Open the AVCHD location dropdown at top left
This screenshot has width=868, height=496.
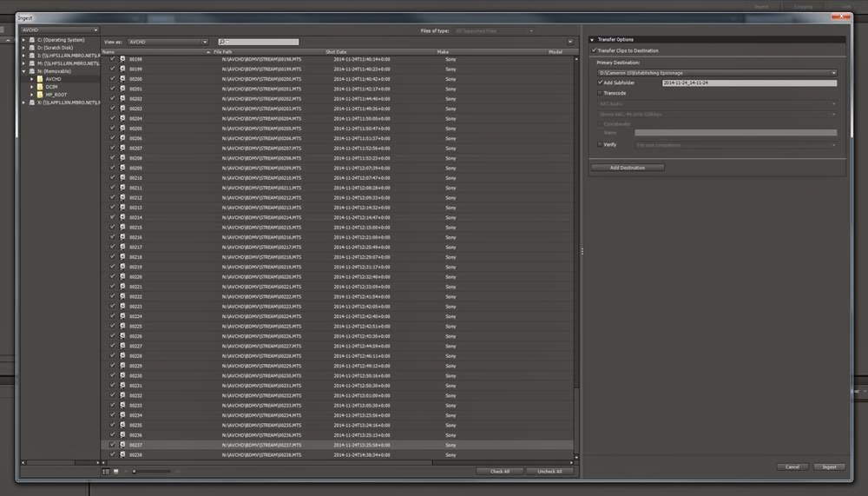click(x=59, y=30)
